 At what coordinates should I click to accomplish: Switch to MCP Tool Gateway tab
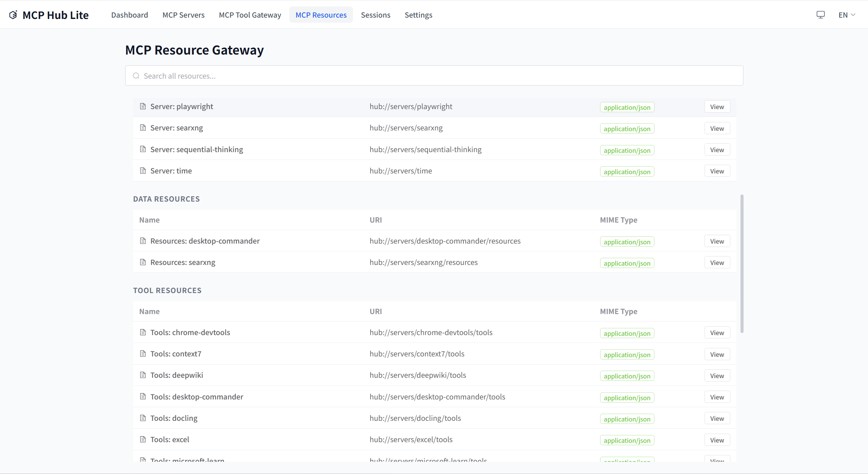point(250,15)
